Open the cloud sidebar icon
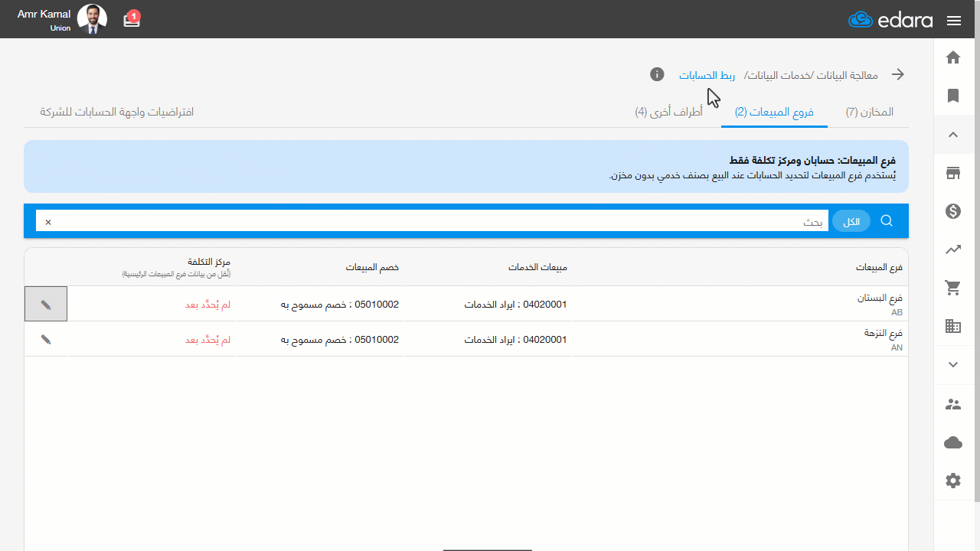This screenshot has height=551, width=980. pos(953,442)
